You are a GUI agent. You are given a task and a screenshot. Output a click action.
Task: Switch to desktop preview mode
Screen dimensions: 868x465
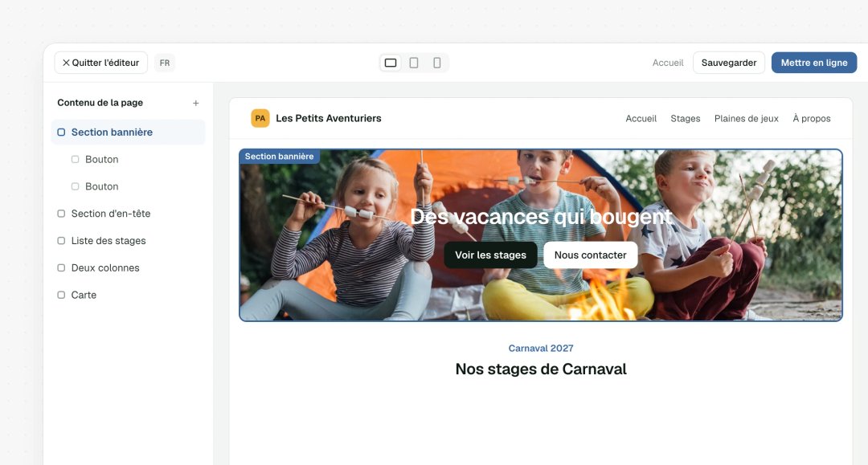click(391, 63)
